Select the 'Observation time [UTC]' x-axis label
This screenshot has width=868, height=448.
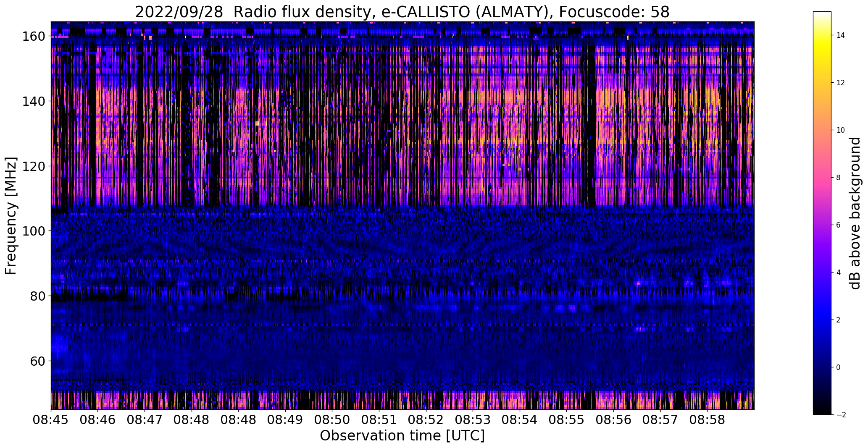[x=402, y=436]
